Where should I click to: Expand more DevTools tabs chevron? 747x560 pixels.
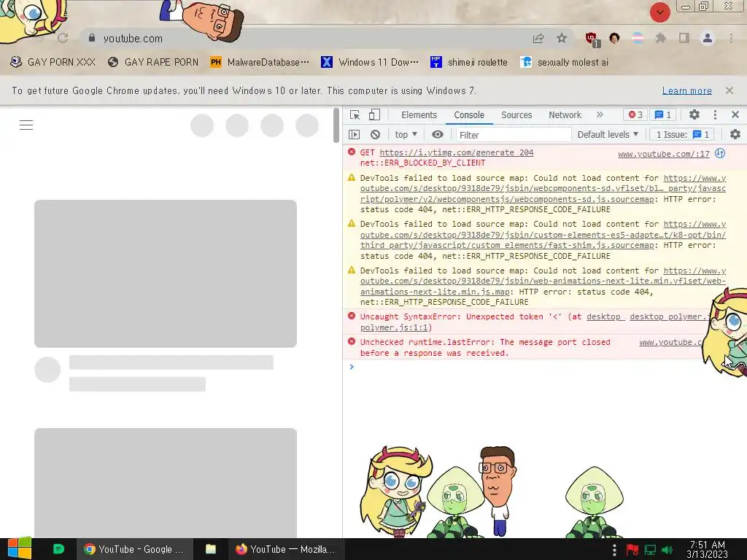(600, 114)
